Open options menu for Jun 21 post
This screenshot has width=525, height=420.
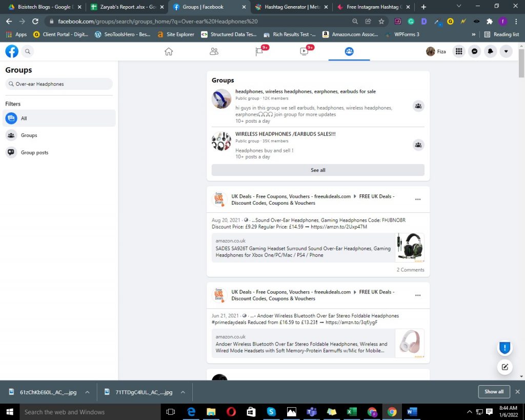(x=418, y=295)
